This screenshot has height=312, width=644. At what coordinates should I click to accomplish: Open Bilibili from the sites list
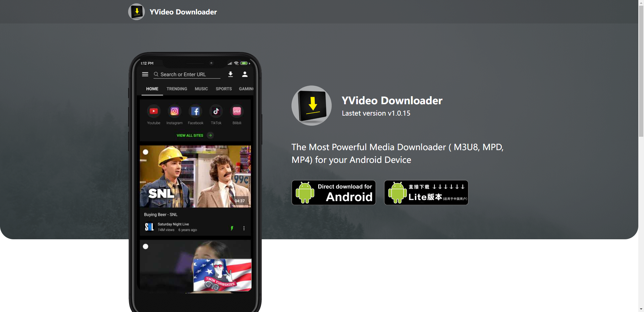click(237, 111)
